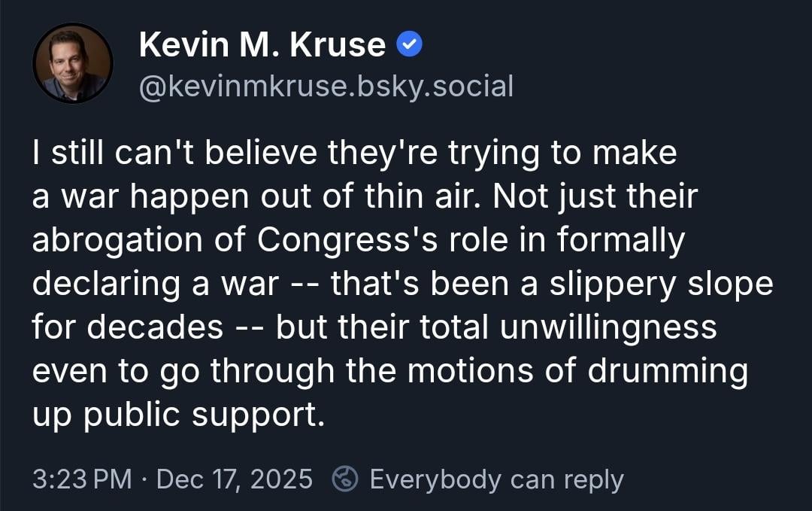Click the word "declaring" in the post

pos(96,284)
